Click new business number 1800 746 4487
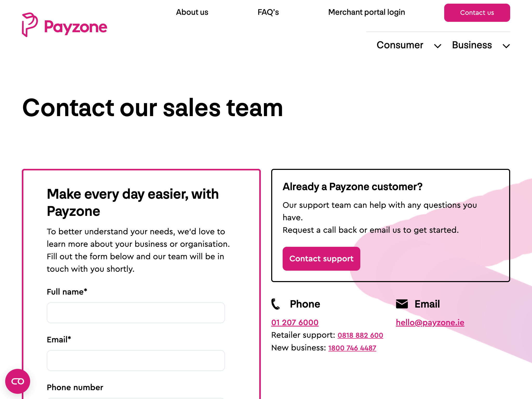532x399 pixels. click(352, 348)
